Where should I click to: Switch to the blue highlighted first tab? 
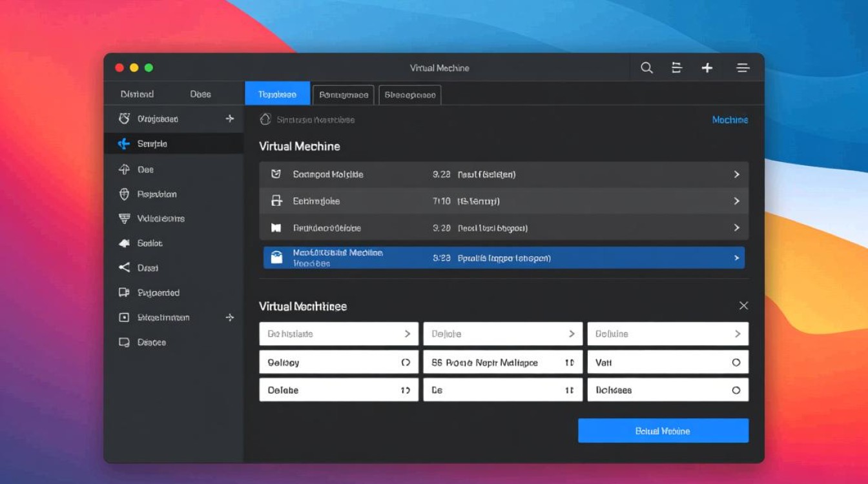click(x=277, y=94)
